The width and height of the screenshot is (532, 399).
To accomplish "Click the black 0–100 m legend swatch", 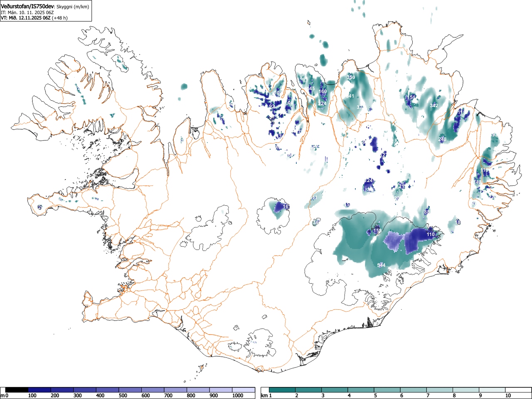I will point(17,390).
